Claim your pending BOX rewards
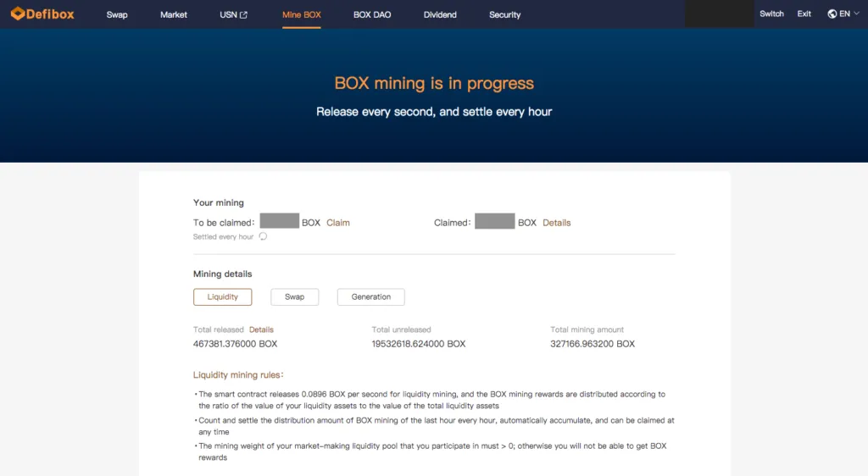The image size is (868, 476). (x=337, y=223)
